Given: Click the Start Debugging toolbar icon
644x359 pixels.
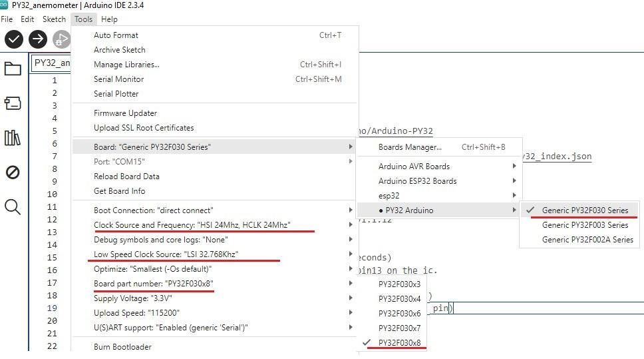Looking at the screenshot, I should tap(62, 39).
